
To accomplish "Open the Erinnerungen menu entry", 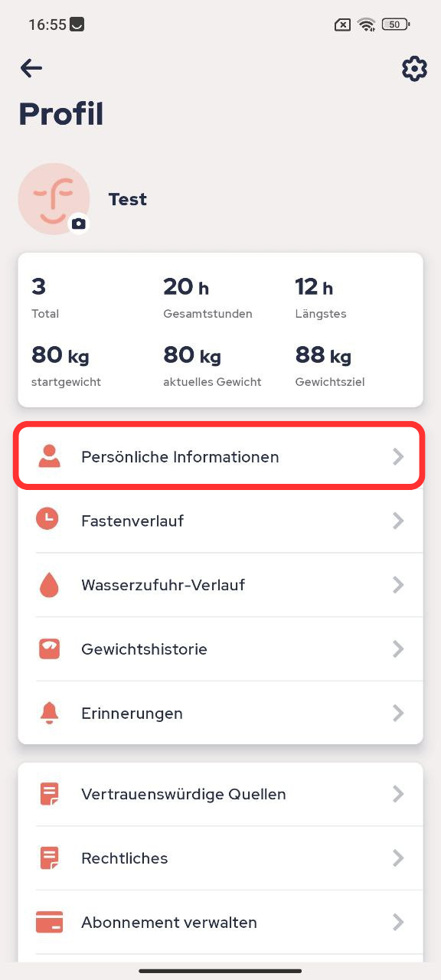I will click(220, 713).
